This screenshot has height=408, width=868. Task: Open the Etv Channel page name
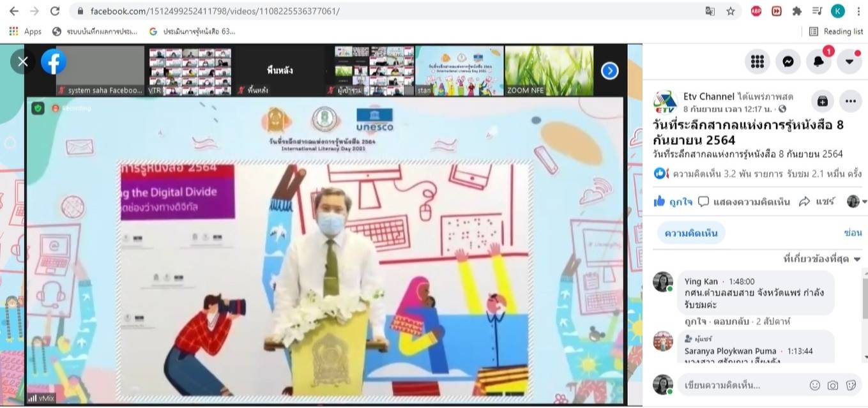click(709, 96)
